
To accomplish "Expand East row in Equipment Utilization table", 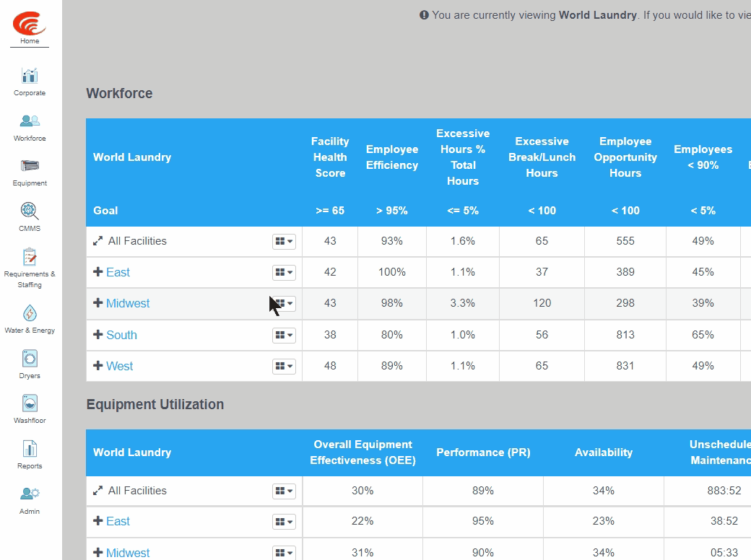I will [x=97, y=521].
